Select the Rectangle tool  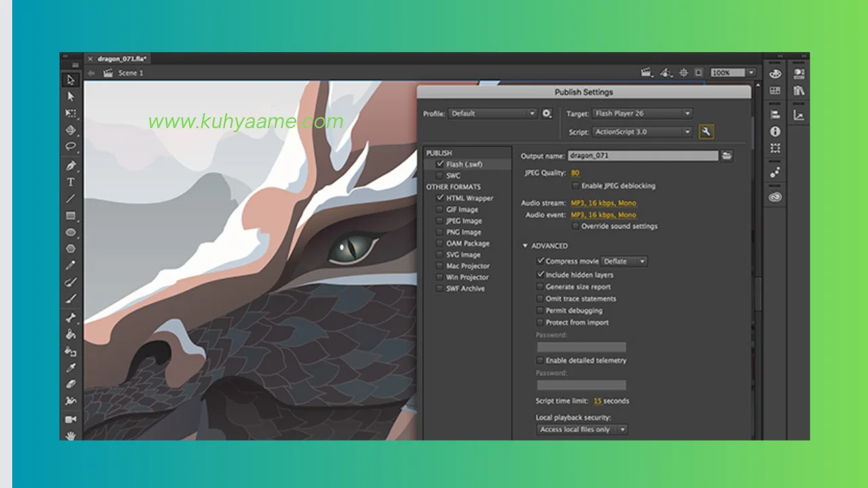click(x=71, y=216)
